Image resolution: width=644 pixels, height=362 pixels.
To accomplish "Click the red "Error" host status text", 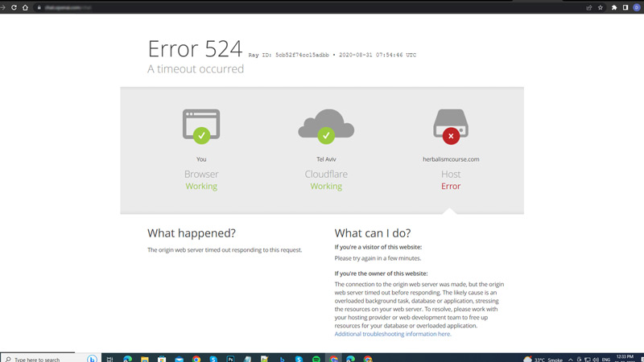I will 451,186.
